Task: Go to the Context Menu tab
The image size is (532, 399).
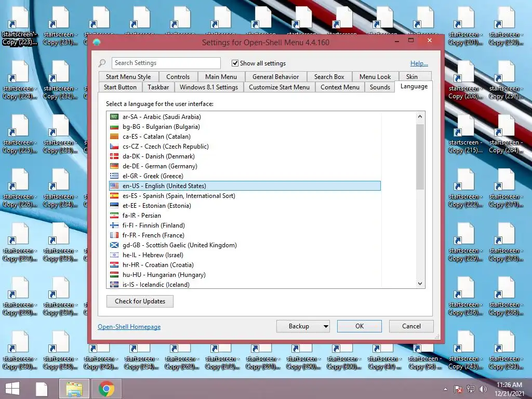Action: pyautogui.click(x=340, y=87)
